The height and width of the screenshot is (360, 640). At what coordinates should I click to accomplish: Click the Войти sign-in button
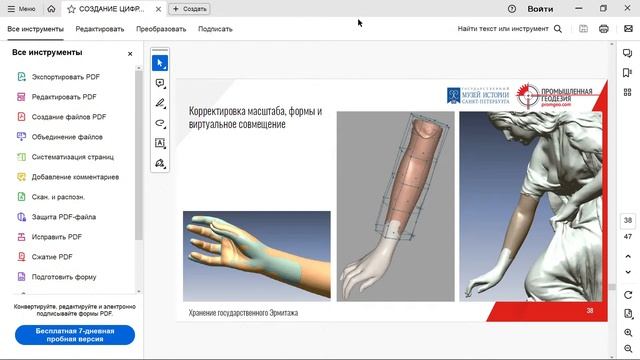pyautogui.click(x=540, y=9)
